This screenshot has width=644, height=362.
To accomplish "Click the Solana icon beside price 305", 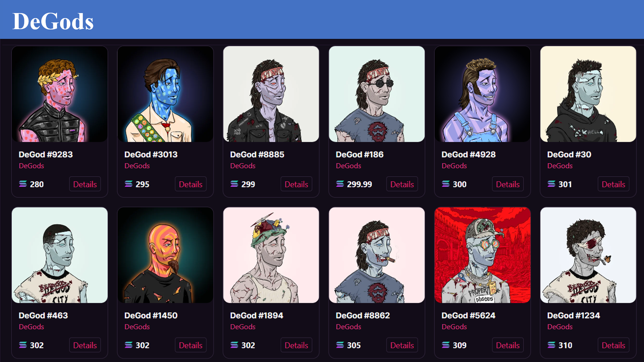I will click(340, 345).
